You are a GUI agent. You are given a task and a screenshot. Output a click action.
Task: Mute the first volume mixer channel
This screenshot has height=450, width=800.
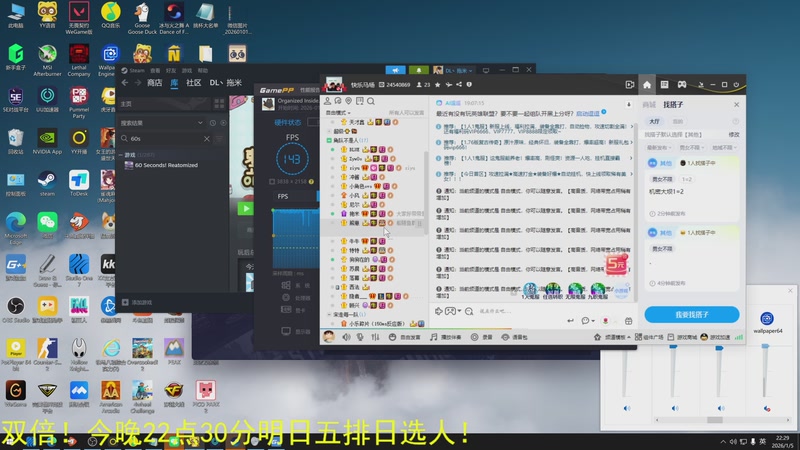(627, 408)
